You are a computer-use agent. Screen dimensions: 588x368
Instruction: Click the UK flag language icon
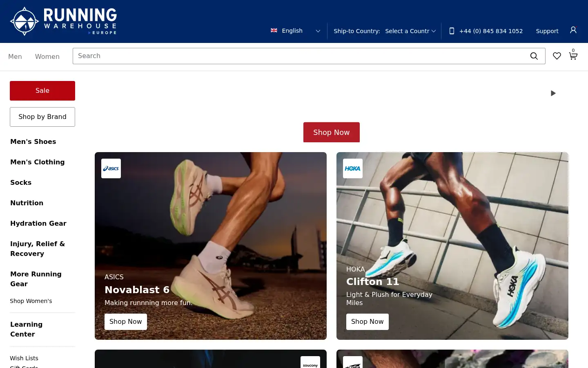(x=274, y=31)
